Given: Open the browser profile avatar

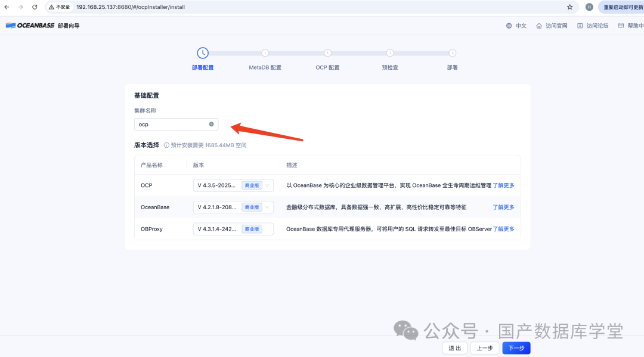Looking at the screenshot, I should (x=589, y=7).
